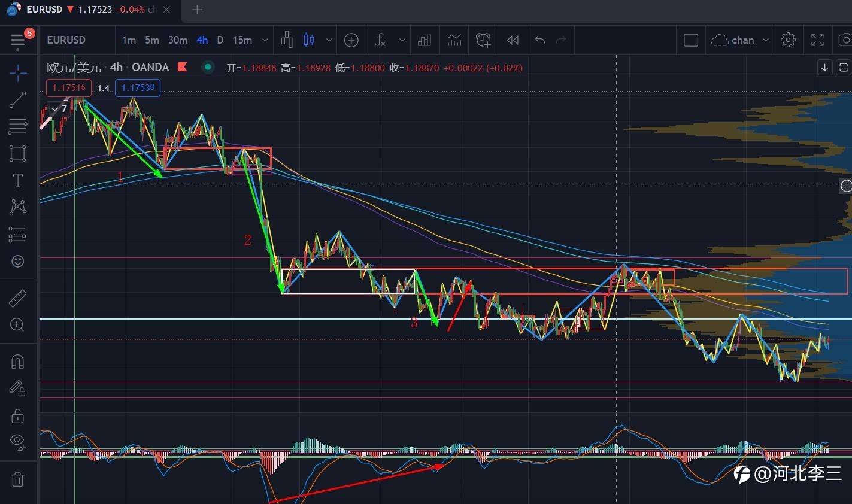Choose the chart layout square icon

tap(691, 40)
